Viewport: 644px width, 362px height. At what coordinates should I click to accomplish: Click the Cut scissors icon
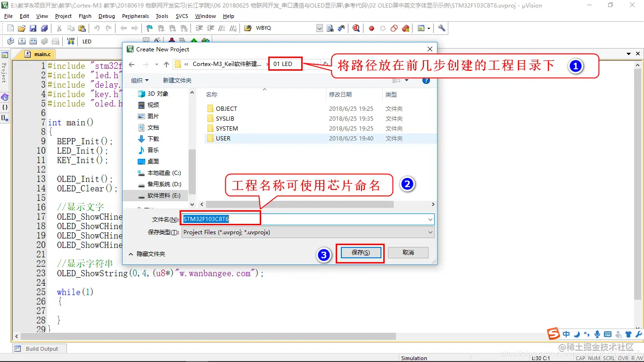tap(59, 28)
